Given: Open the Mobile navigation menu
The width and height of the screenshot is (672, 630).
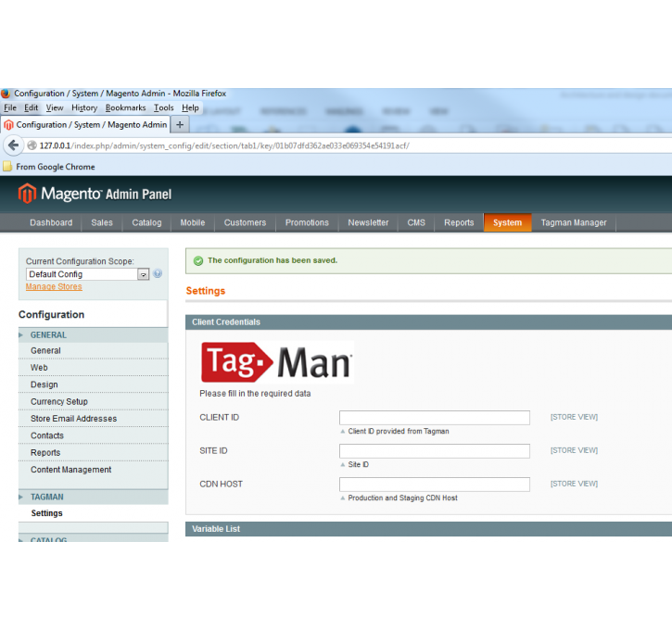Looking at the screenshot, I should pyautogui.click(x=193, y=222).
